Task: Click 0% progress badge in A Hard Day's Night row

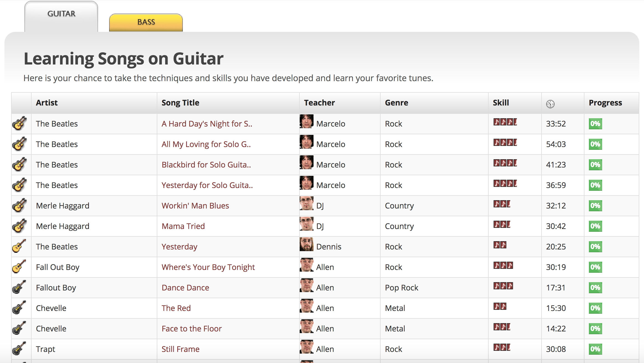Action: pyautogui.click(x=595, y=124)
